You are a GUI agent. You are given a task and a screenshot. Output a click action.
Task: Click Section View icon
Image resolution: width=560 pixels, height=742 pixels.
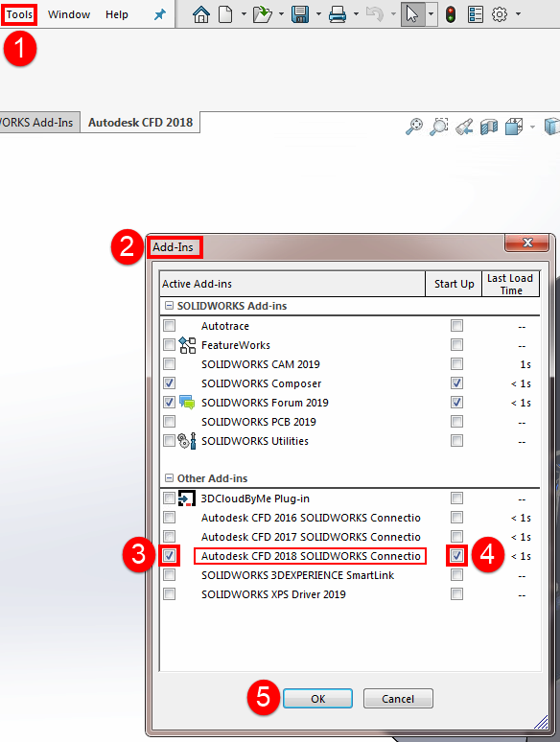pos(488,127)
